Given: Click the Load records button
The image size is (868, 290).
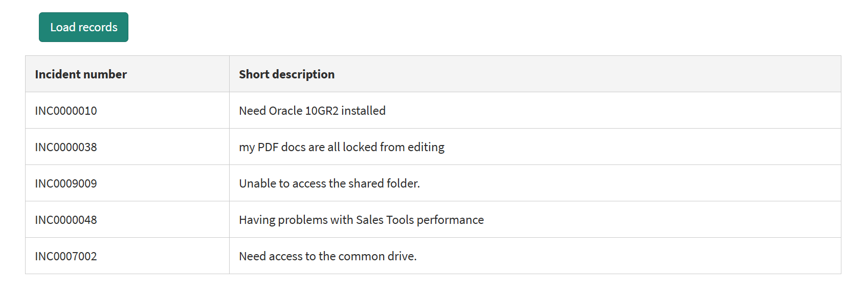Looking at the screenshot, I should (83, 27).
